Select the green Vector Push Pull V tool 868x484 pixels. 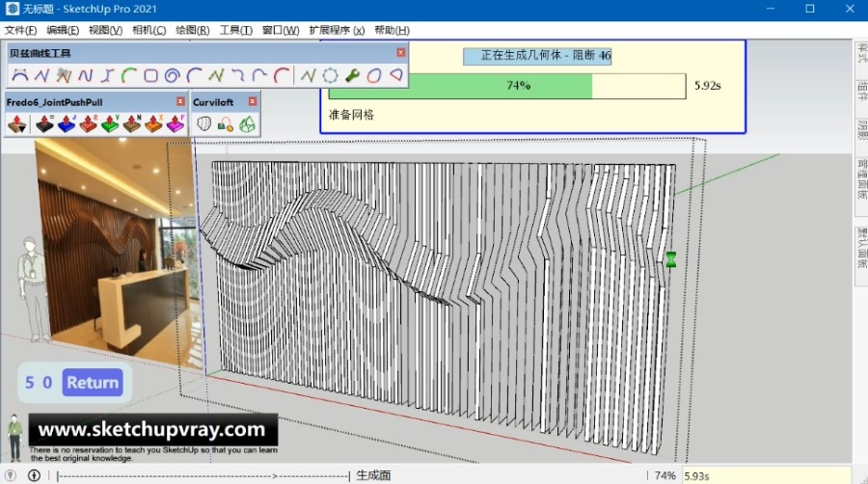point(110,124)
